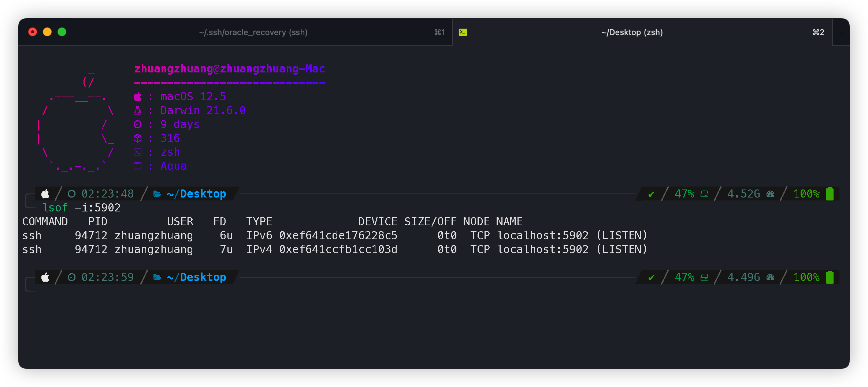Click the SIZE/OFF column header

[x=430, y=222]
